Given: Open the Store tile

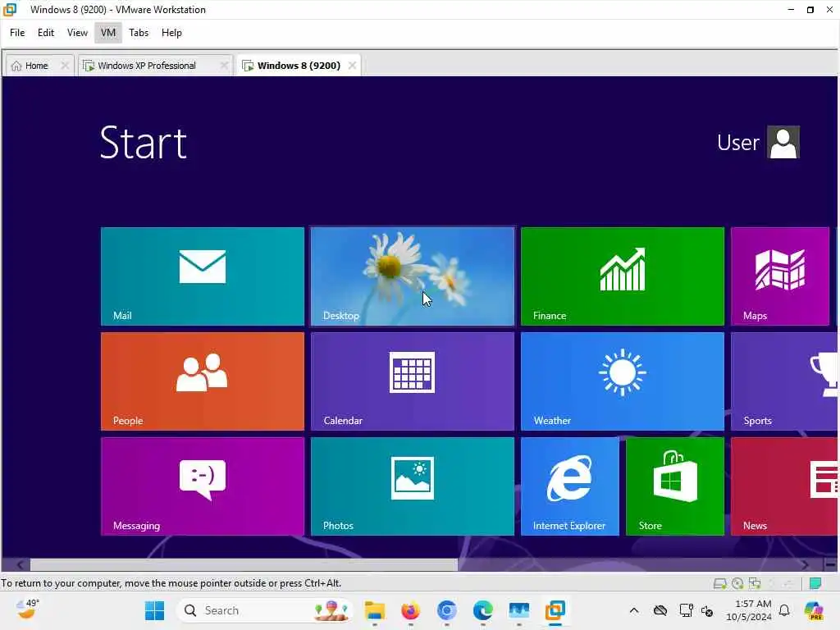Looking at the screenshot, I should click(x=675, y=486).
